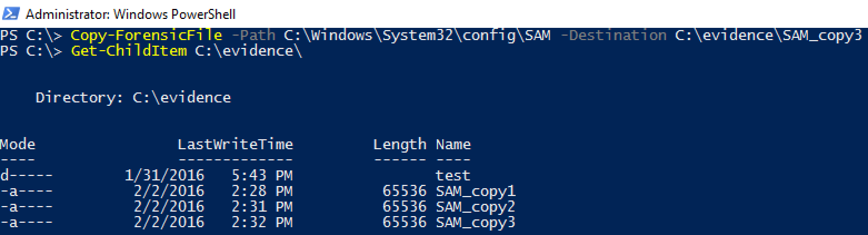The height and width of the screenshot is (235, 868).
Task: Click the SAM_copy3 file name in listing
Action: point(476,223)
